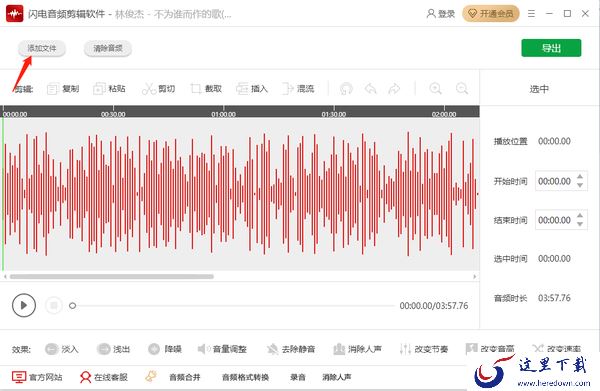Stop audio playback
The width and height of the screenshot is (600, 391).
click(x=54, y=305)
